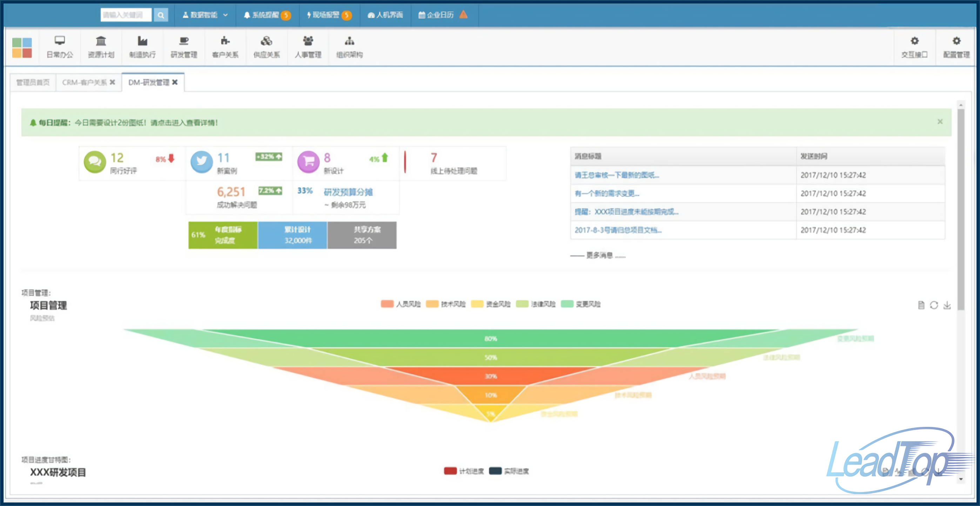The height and width of the screenshot is (506, 980).
Task: Click the purple cart 新设计 icon
Action: [309, 162]
